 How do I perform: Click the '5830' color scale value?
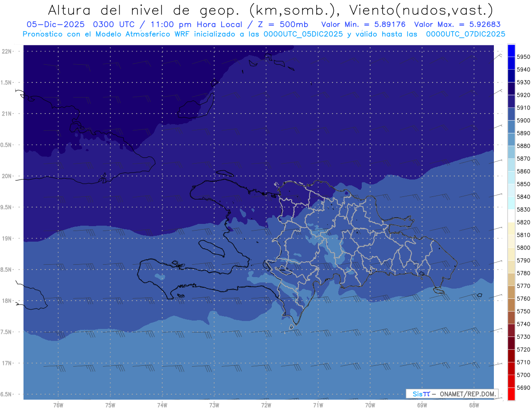pos(523,209)
